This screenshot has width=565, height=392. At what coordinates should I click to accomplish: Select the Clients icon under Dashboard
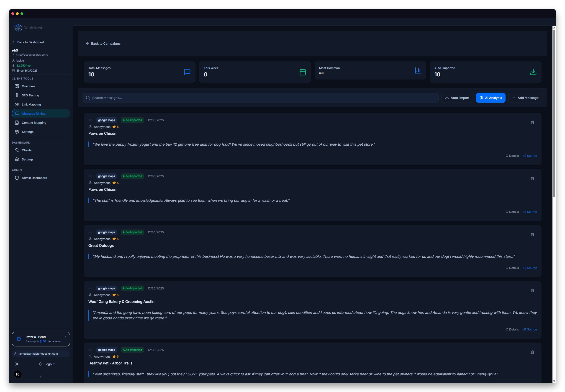pyautogui.click(x=17, y=150)
